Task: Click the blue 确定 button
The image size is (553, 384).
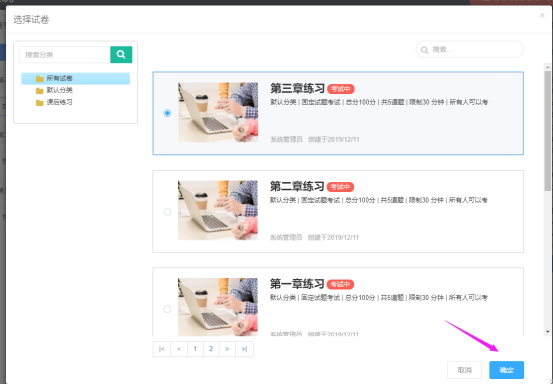Action: pos(506,370)
